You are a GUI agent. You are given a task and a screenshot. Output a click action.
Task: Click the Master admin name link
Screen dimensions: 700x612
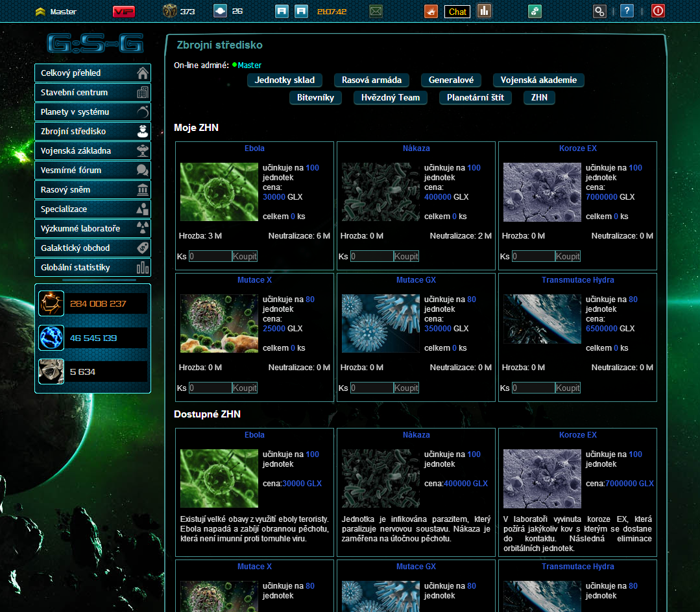pos(250,65)
